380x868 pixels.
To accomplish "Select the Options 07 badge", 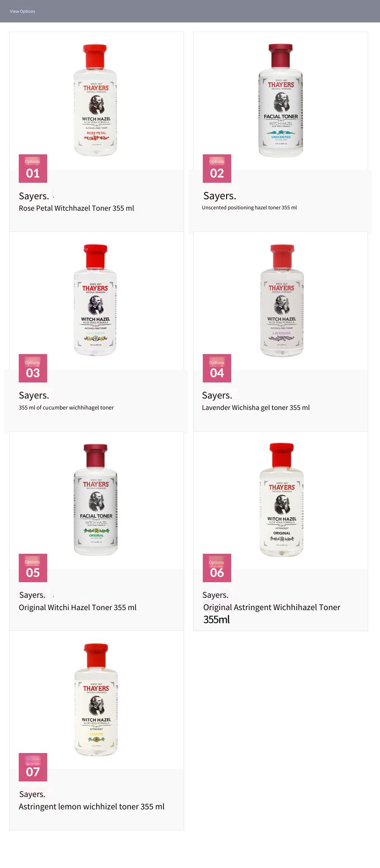I will pyautogui.click(x=33, y=767).
